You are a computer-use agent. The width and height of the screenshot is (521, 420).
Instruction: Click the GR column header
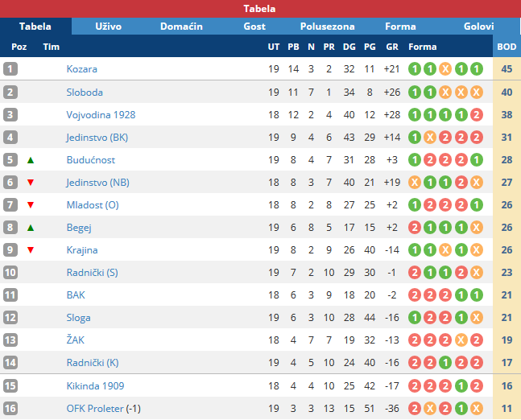click(x=392, y=47)
